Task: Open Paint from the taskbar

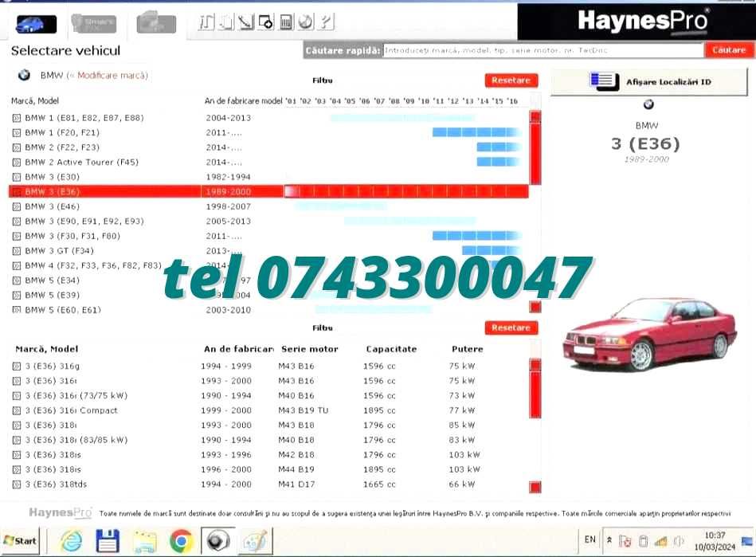Action: pos(255,541)
